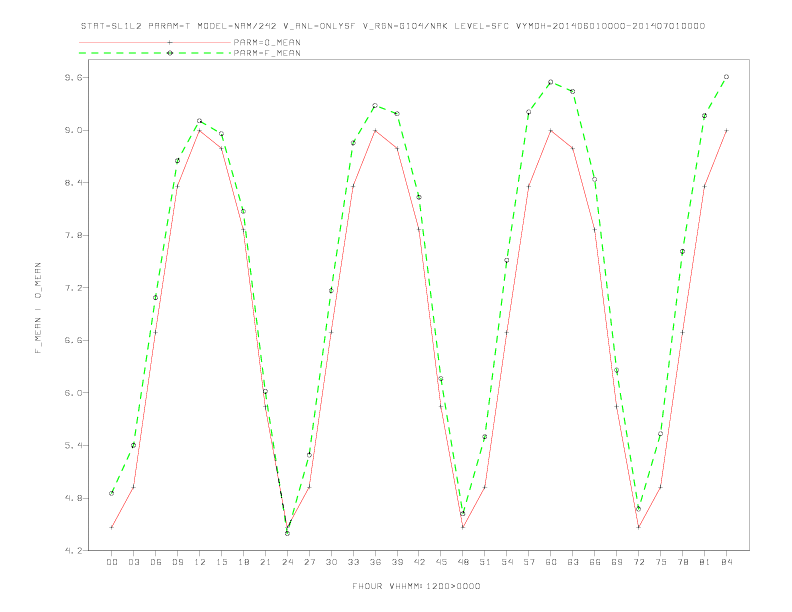Click x-axis tick label 12

click(x=200, y=562)
